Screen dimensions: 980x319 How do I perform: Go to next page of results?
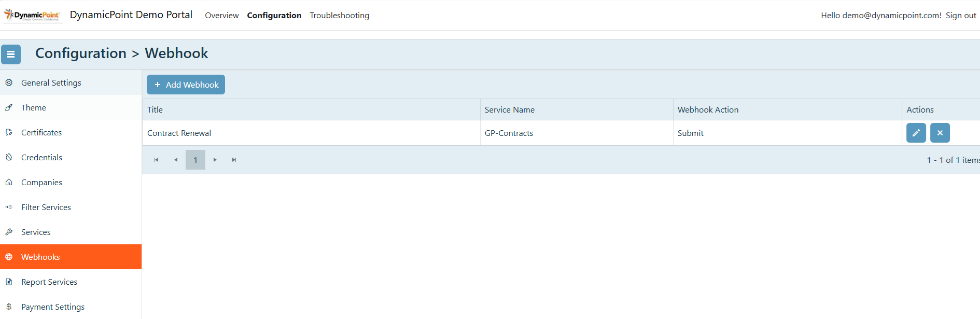click(x=215, y=160)
